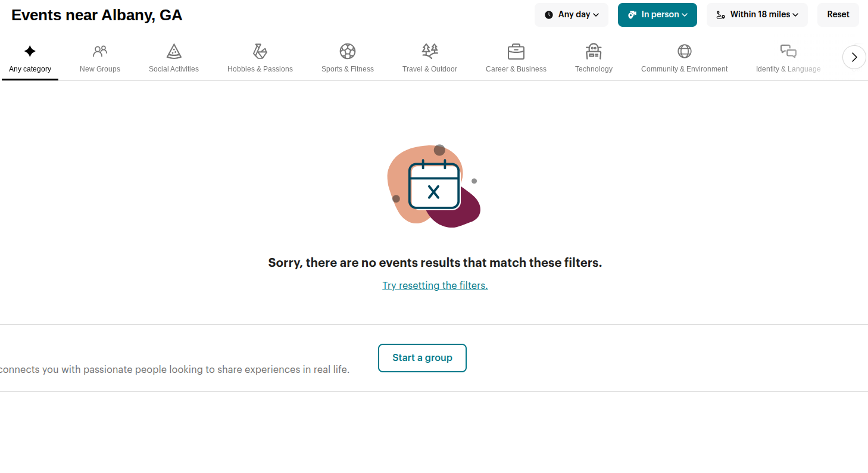Select the New Groups people icon
Image resolution: width=868 pixels, height=473 pixels.
pos(100,51)
